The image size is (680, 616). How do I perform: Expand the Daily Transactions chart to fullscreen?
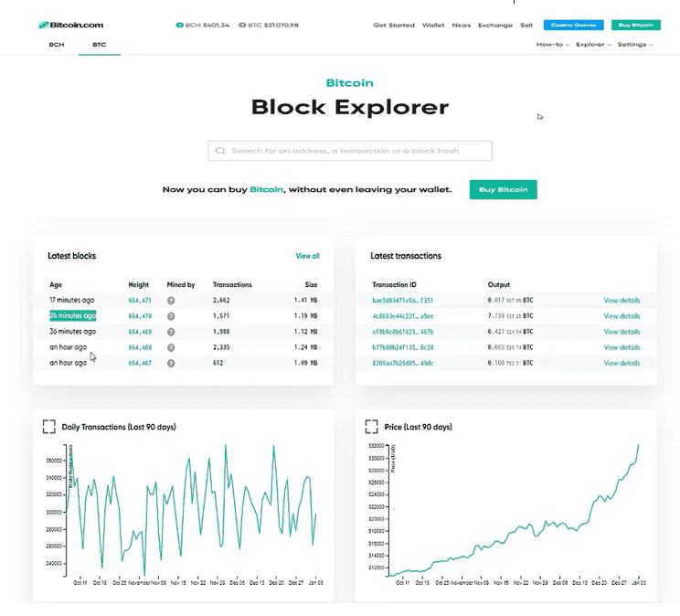coord(49,427)
